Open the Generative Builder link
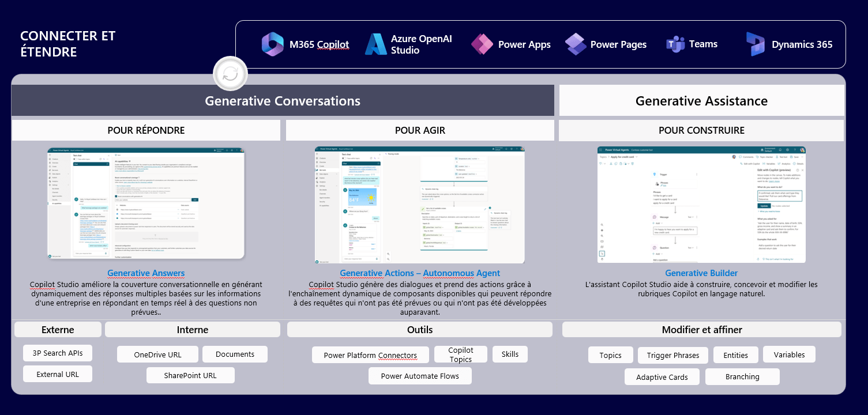 coord(701,273)
